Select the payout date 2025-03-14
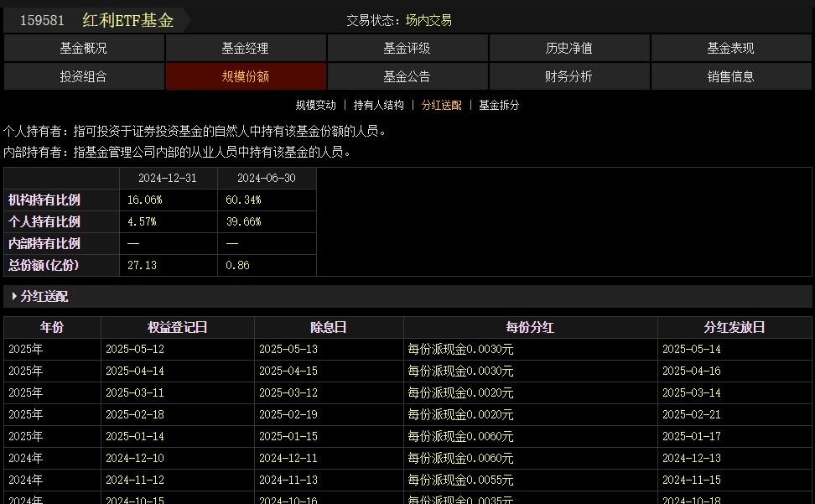This screenshot has height=504, width=815. [692, 392]
